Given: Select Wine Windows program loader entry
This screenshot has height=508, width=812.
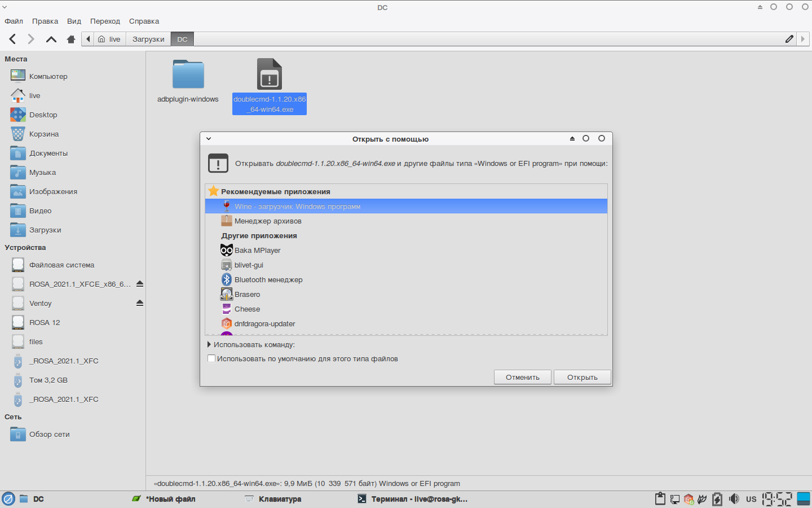Looking at the screenshot, I should [x=406, y=206].
